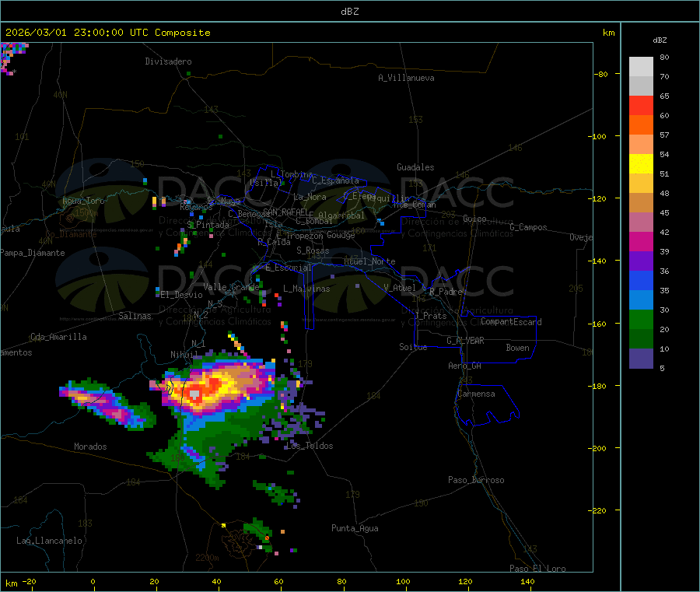700x592 pixels.
Task: Click the 2200m elevation contour label
Action: 207,558
